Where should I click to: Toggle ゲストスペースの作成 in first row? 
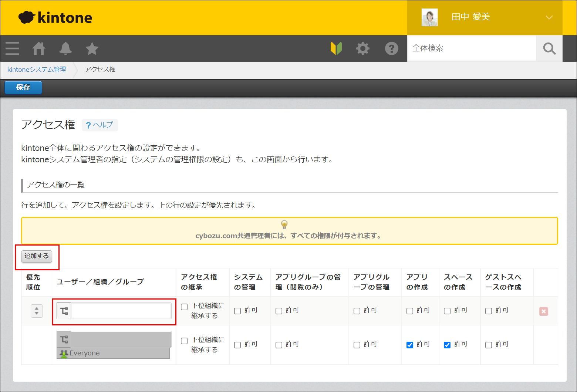tap(489, 311)
